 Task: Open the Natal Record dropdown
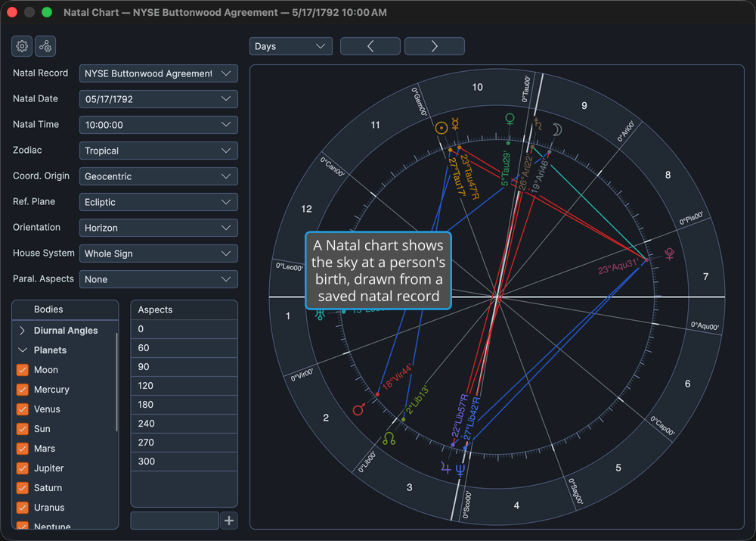(159, 73)
